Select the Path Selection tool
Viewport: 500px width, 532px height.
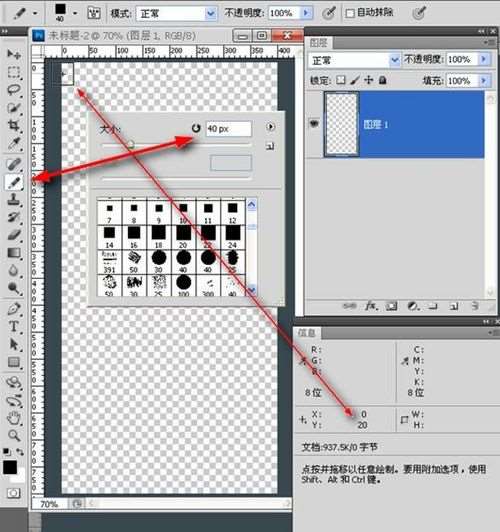point(14,344)
